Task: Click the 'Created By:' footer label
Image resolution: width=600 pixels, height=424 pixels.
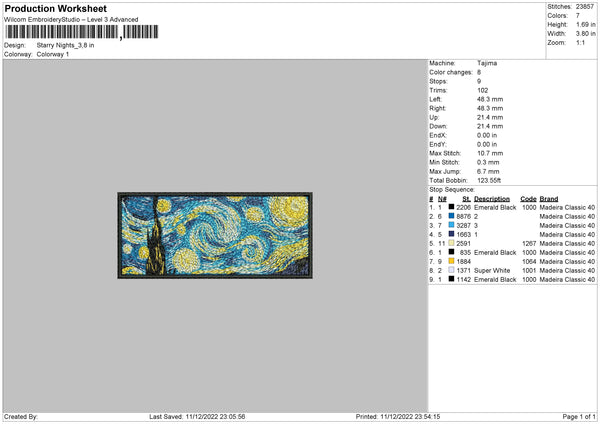Action: 21,416
